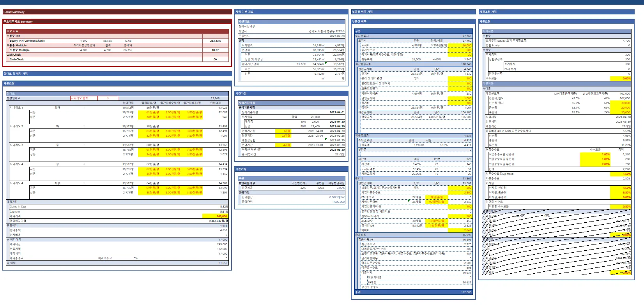
Task: Select the scenario number input cell showing 3
Action: 108,98
